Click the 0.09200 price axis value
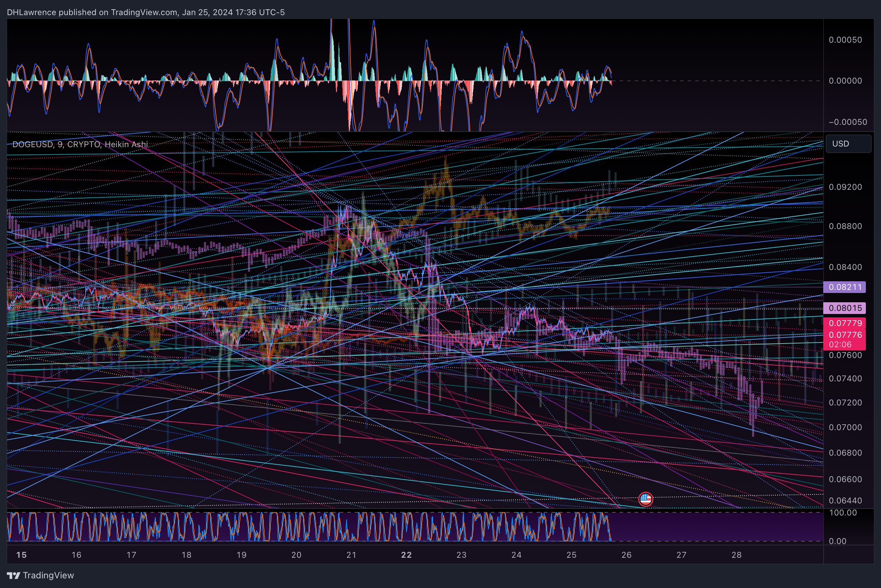881x588 pixels. coord(845,187)
